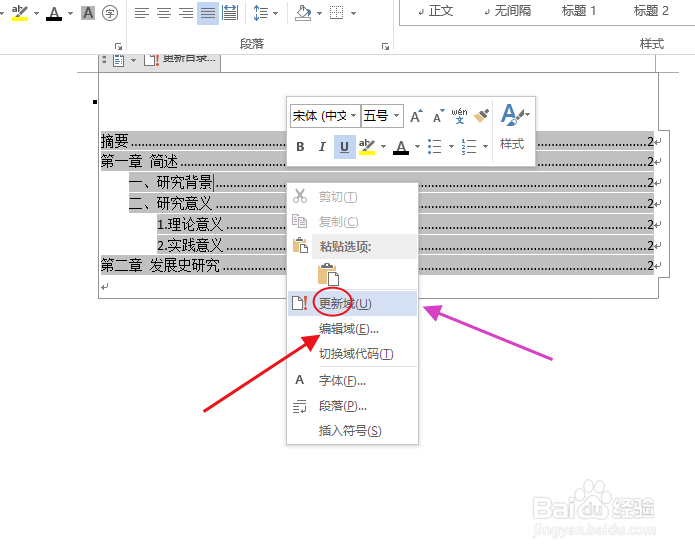Choose 插入符号(S) from the context menu
Screen dimensions: 695x554
click(x=352, y=431)
